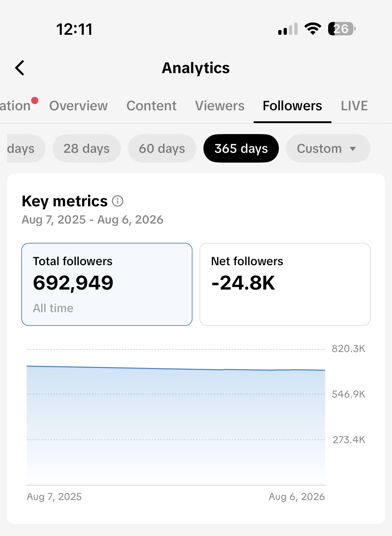
Task: Switch to the Overview tab
Action: pos(78,106)
